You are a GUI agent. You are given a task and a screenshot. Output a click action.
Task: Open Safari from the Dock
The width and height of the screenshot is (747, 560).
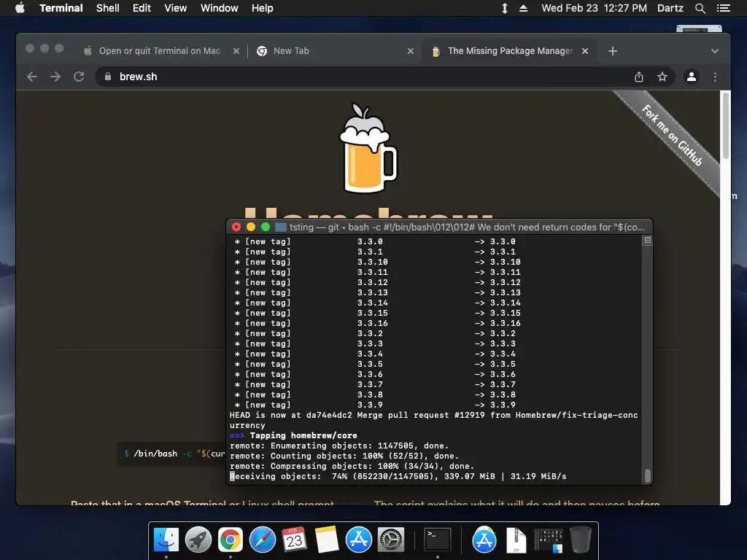263,540
